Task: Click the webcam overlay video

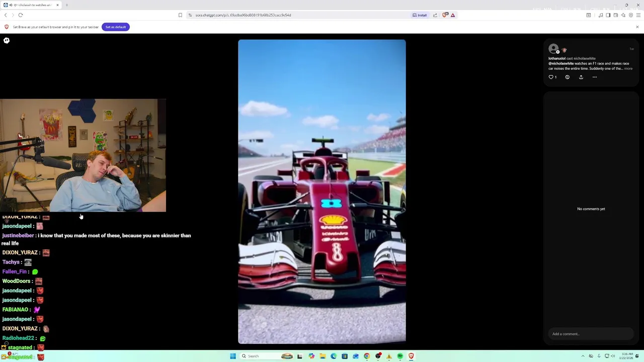Action: click(83, 155)
